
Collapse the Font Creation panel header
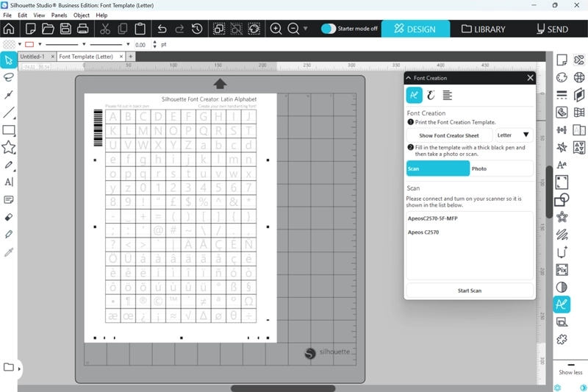[x=409, y=78]
